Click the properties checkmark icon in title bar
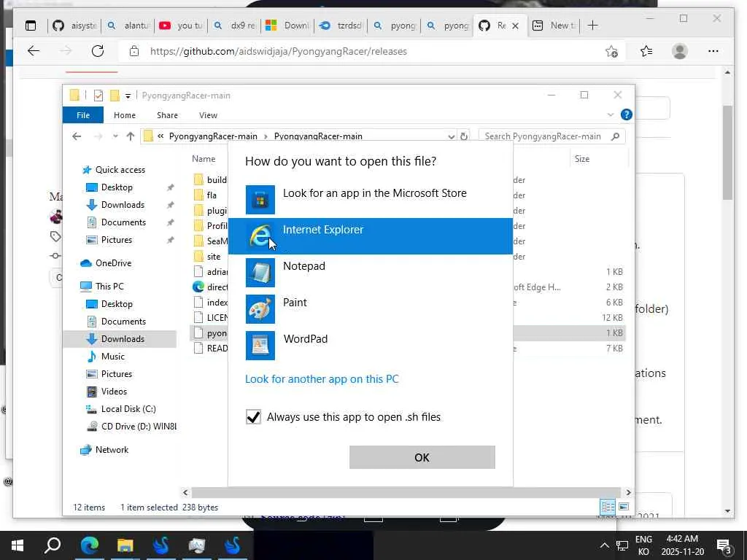Image resolution: width=747 pixels, height=560 pixels. pyautogui.click(x=98, y=96)
